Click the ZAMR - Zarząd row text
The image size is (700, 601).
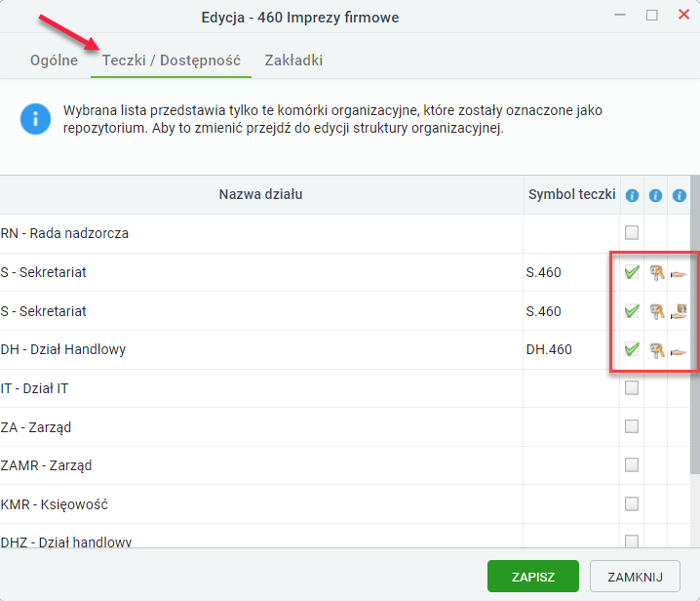46,465
